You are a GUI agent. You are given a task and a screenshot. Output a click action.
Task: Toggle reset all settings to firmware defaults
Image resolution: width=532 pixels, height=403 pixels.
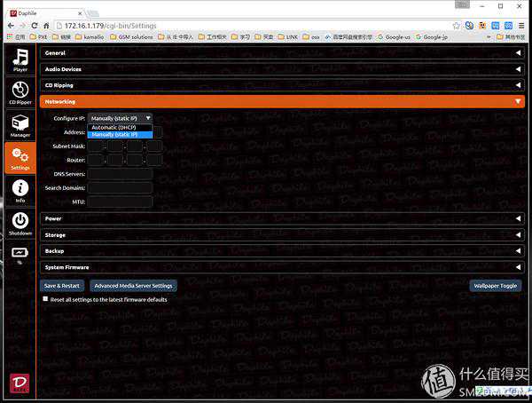[x=46, y=299]
